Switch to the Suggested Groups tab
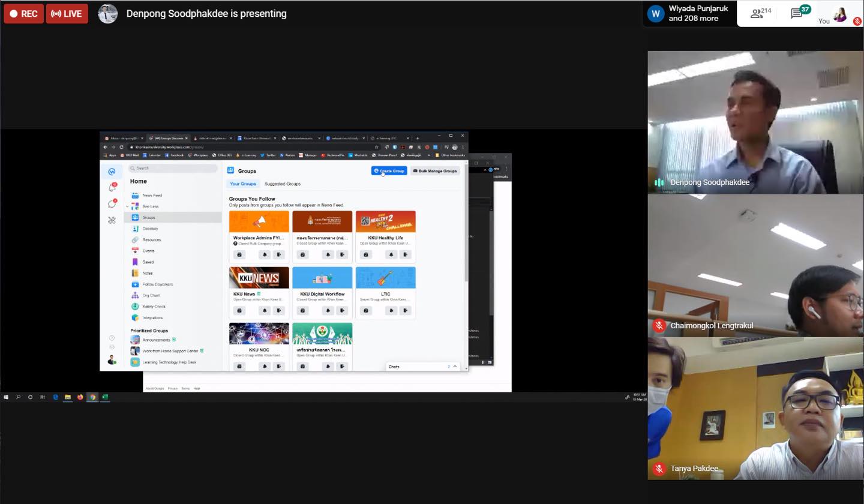The height and width of the screenshot is (504, 864). 283,184
